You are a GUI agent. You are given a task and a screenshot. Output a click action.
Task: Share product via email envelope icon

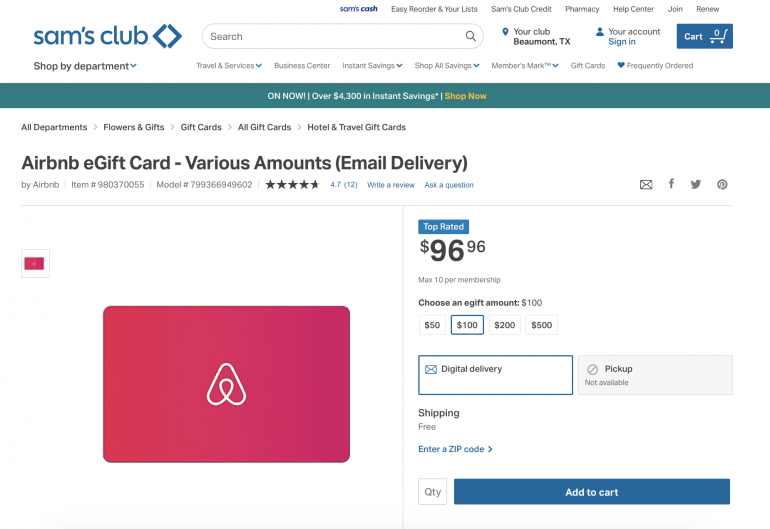coord(646,185)
